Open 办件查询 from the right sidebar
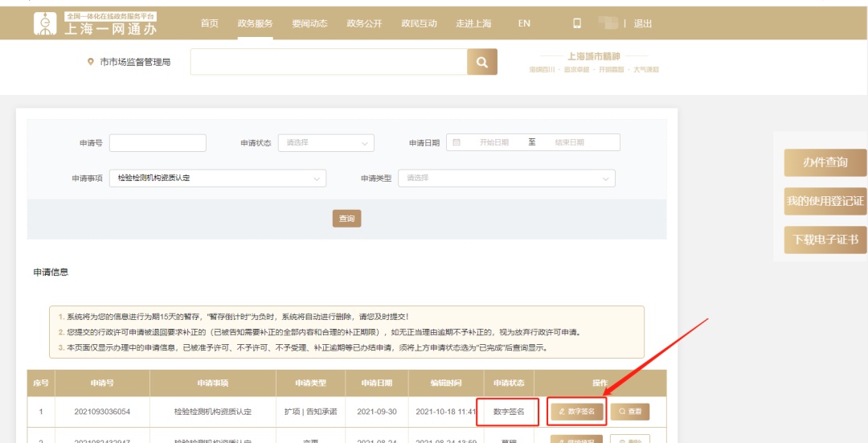The image size is (868, 443). click(825, 162)
